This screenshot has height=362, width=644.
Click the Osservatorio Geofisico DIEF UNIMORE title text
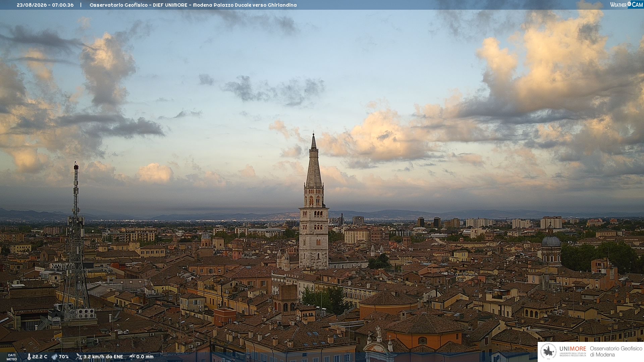139,5
